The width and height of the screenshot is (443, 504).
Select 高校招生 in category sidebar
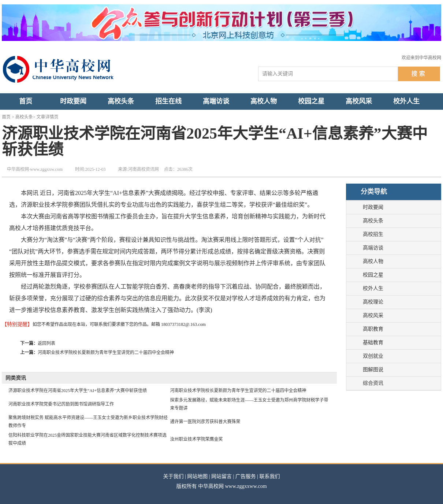373,234
